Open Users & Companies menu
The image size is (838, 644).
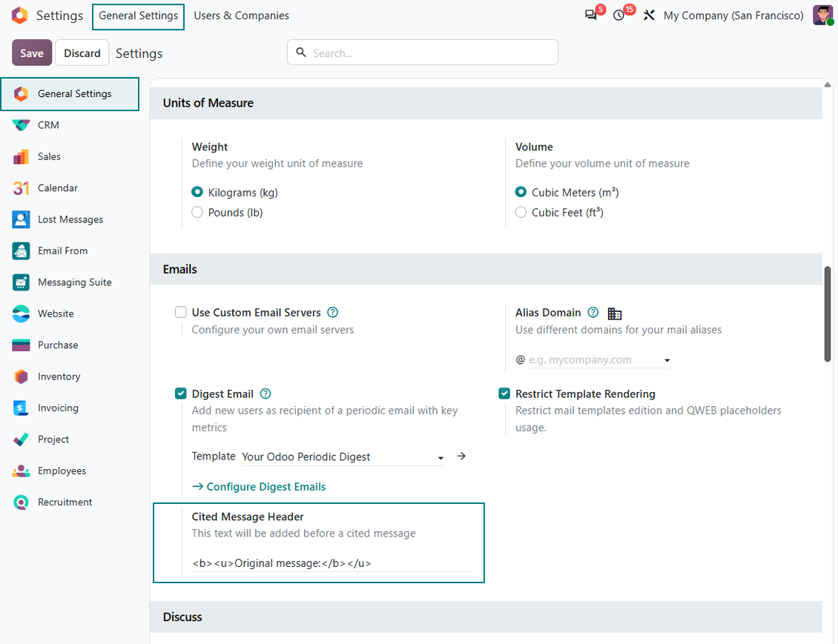tap(242, 16)
